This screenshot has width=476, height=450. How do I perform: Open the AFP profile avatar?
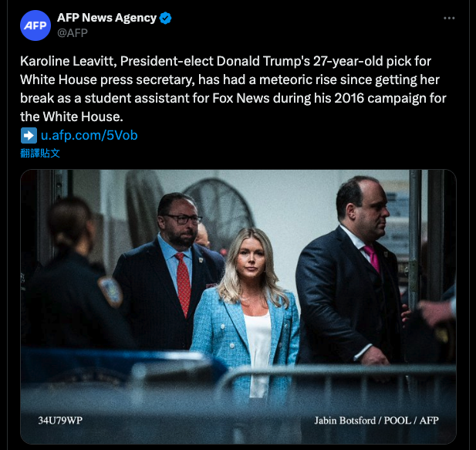tap(35, 25)
